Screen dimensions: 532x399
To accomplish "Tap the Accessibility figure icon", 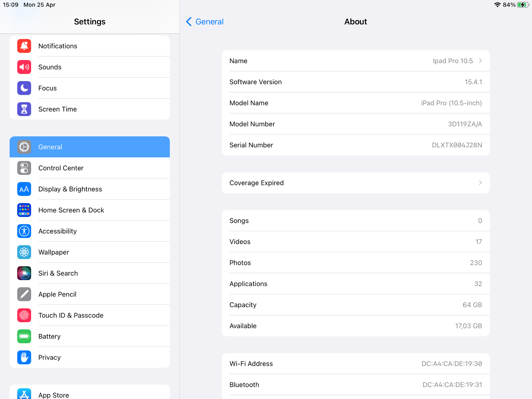I will pos(24,231).
